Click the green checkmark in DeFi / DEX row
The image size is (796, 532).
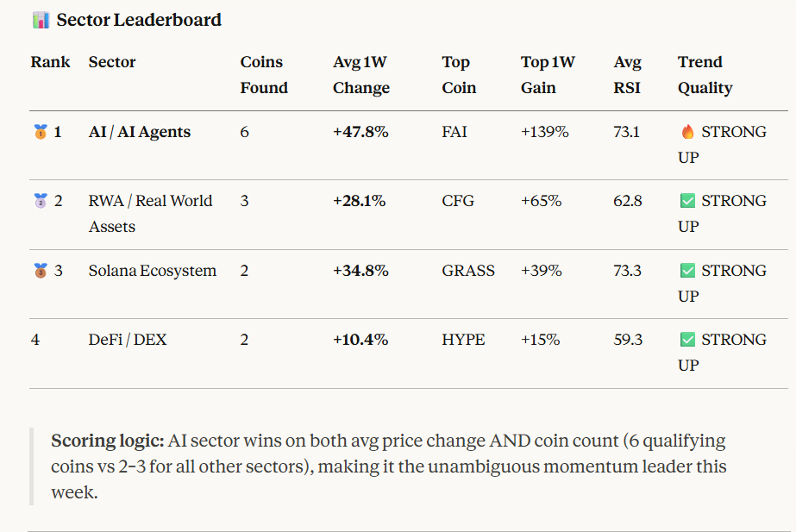tap(687, 340)
